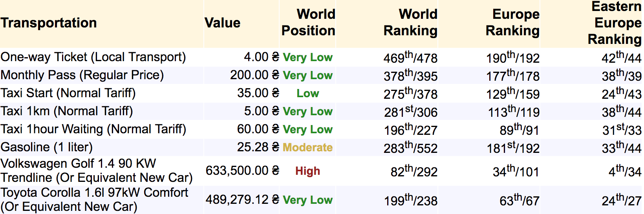
Task: Select the 24th/43 Eastern Europe ranking
Action: tap(622, 94)
